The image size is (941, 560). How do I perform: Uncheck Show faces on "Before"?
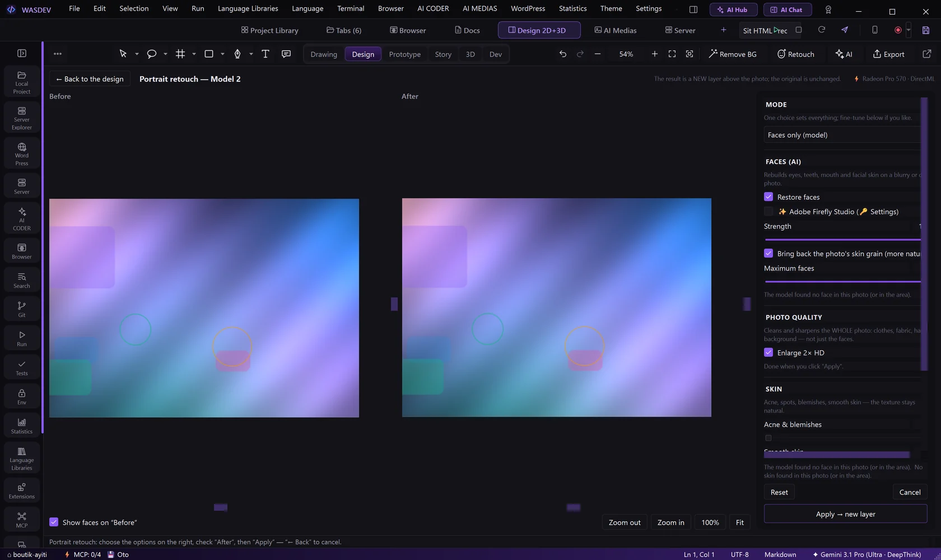click(x=54, y=522)
